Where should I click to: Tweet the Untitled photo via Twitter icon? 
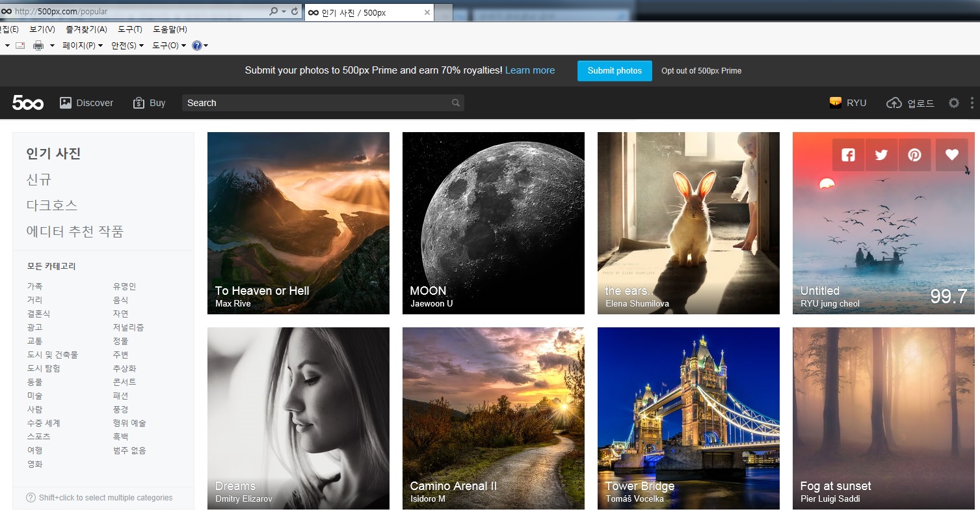click(x=881, y=155)
